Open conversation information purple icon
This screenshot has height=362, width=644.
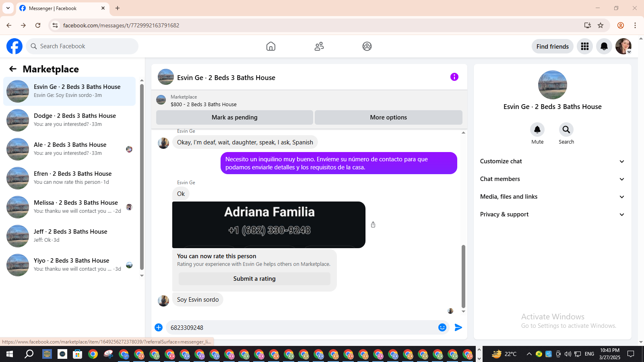coord(454,77)
